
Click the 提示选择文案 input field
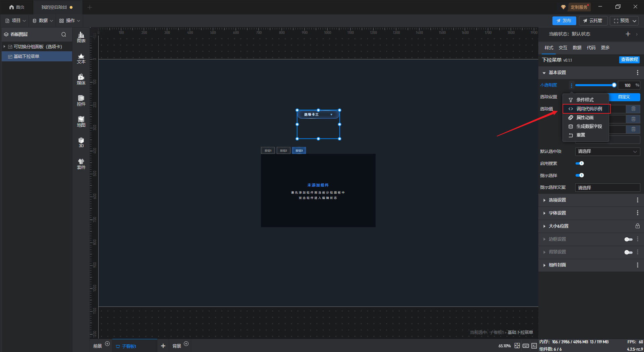pos(607,188)
